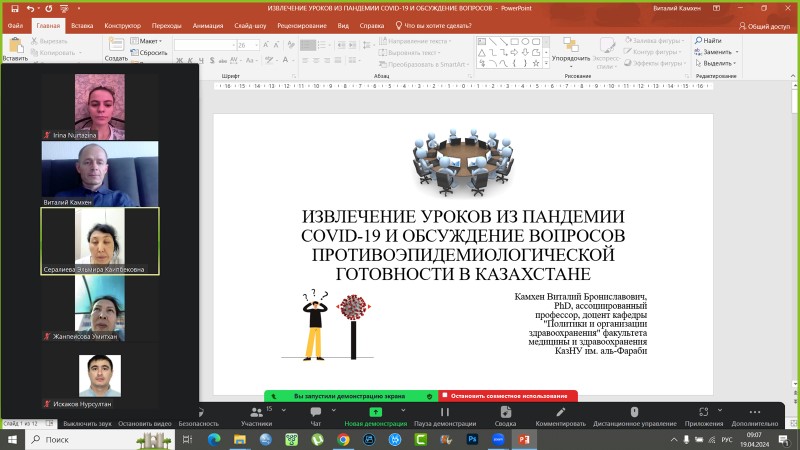Click Комментировать annotate pencil
Viewport: 800px width, 450px height.
tap(560, 416)
